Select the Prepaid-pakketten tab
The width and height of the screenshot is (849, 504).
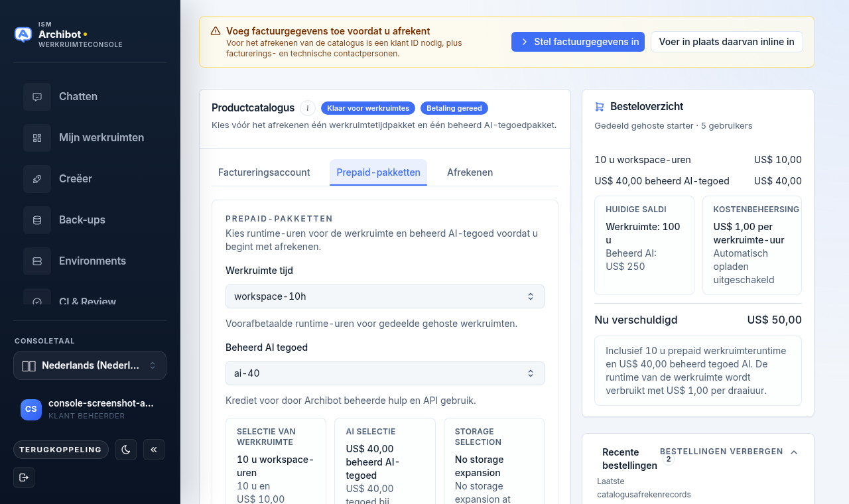[x=378, y=172]
